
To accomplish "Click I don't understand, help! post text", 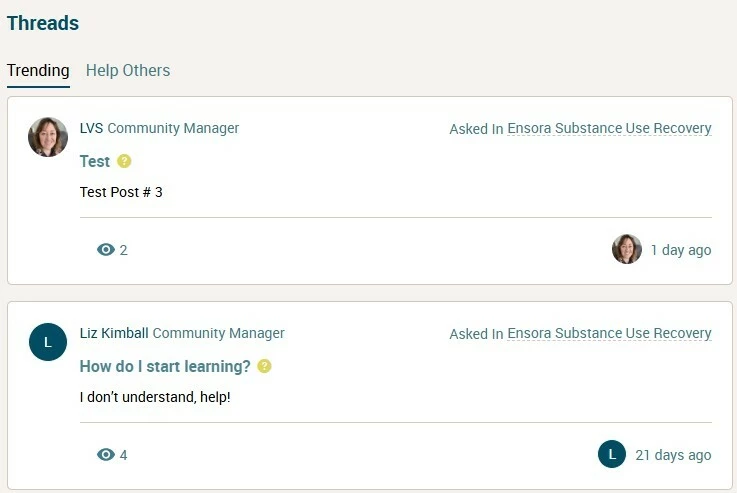I will [x=155, y=397].
